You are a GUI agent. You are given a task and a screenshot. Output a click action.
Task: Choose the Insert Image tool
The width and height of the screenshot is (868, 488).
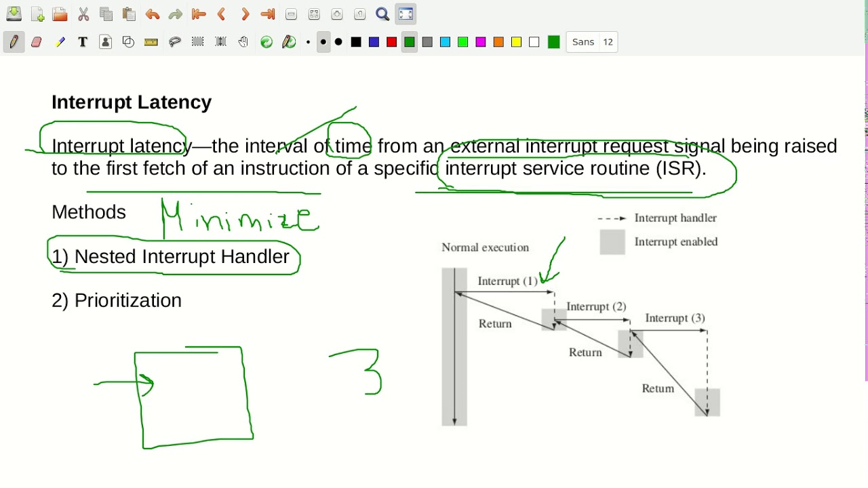(x=106, y=42)
